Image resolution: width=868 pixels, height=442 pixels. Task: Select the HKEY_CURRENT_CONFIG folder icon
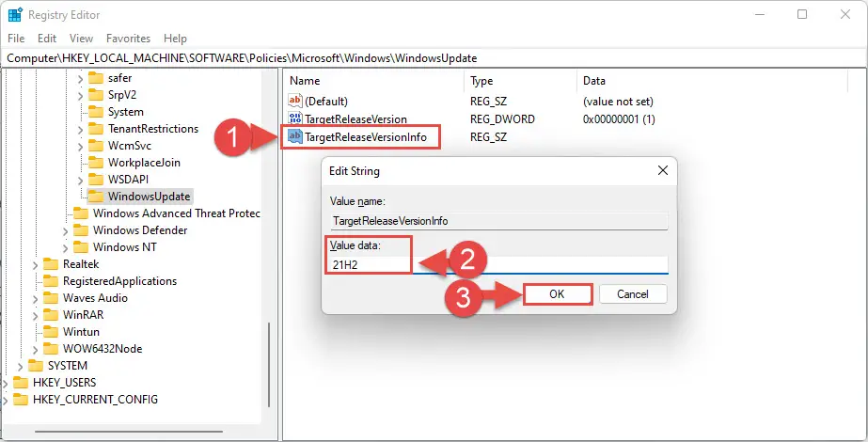coord(21,399)
